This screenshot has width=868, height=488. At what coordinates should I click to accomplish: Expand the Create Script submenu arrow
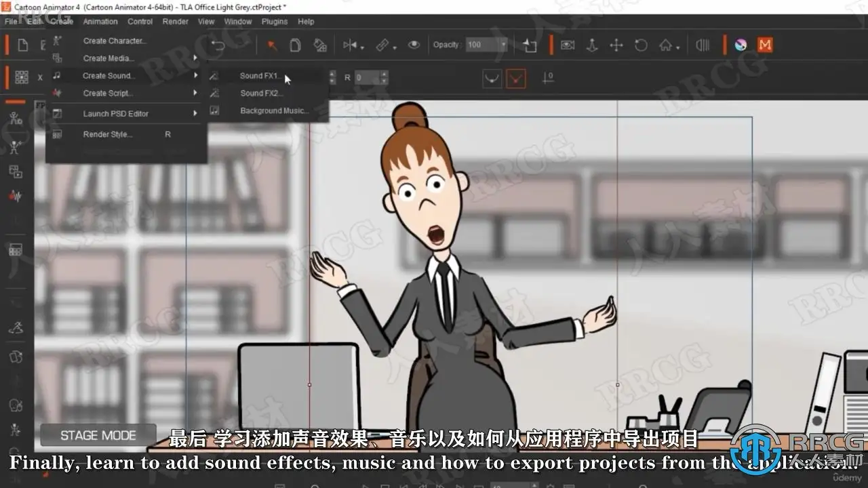point(195,93)
